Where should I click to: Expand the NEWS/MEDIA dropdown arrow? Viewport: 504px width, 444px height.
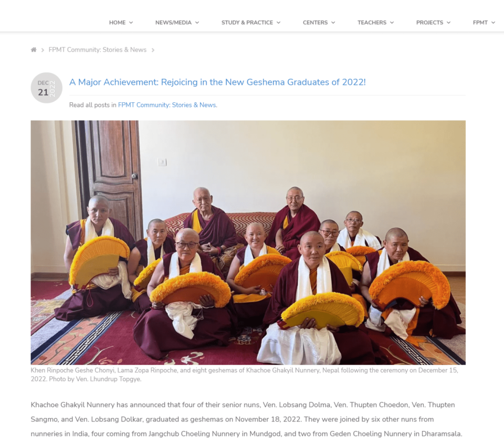tap(197, 23)
